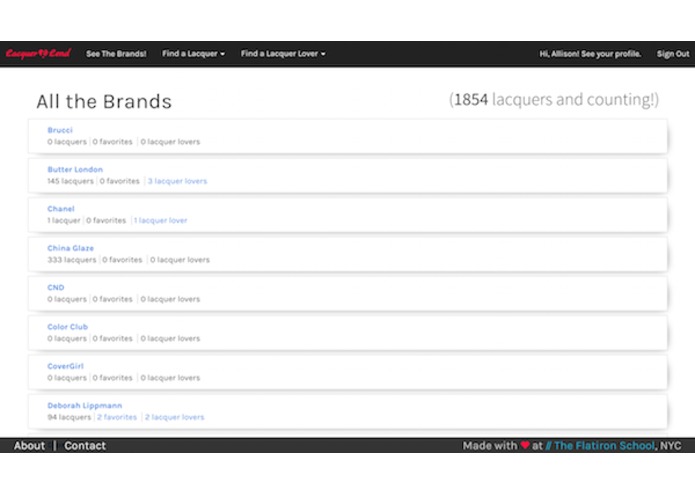Open the About footer link

pyautogui.click(x=29, y=446)
